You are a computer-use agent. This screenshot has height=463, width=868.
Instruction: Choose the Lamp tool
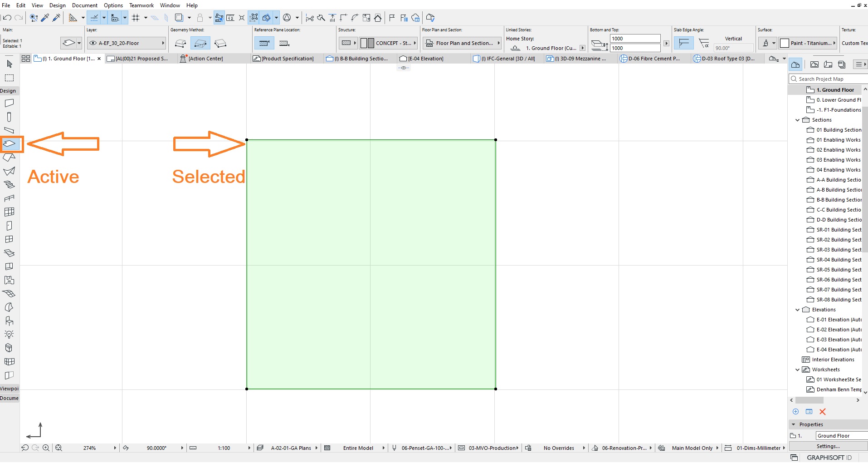click(9, 335)
